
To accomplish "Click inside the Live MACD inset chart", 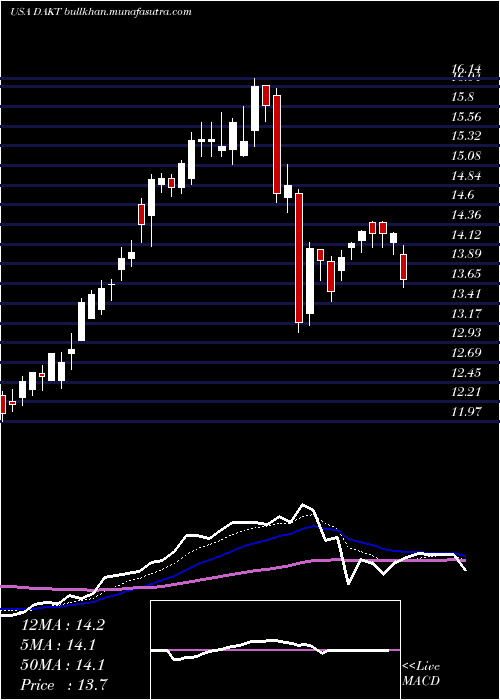I will coord(275,650).
